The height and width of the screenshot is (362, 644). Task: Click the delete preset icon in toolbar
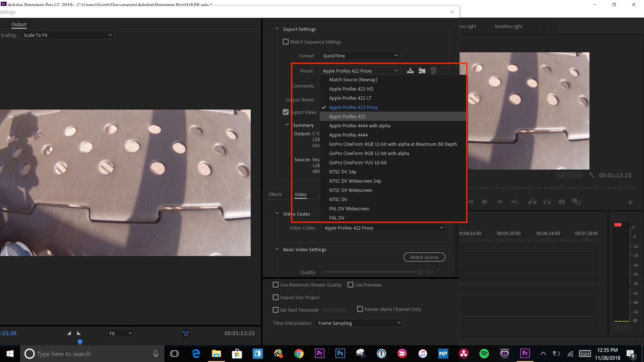coord(433,71)
